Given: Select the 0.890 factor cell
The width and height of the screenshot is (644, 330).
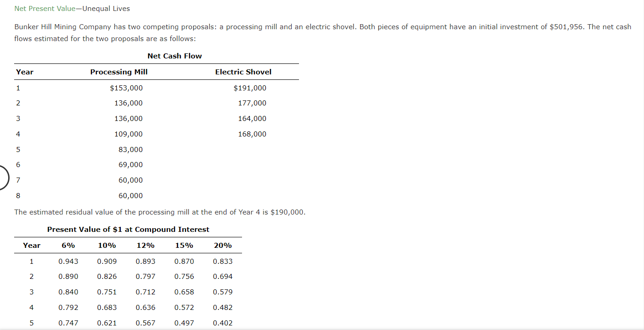Looking at the screenshot, I should [x=68, y=277].
